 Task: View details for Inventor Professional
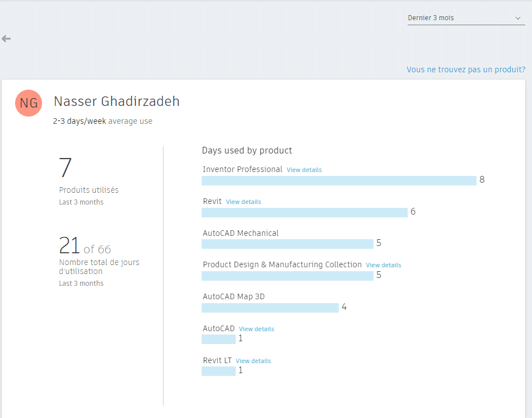point(304,170)
